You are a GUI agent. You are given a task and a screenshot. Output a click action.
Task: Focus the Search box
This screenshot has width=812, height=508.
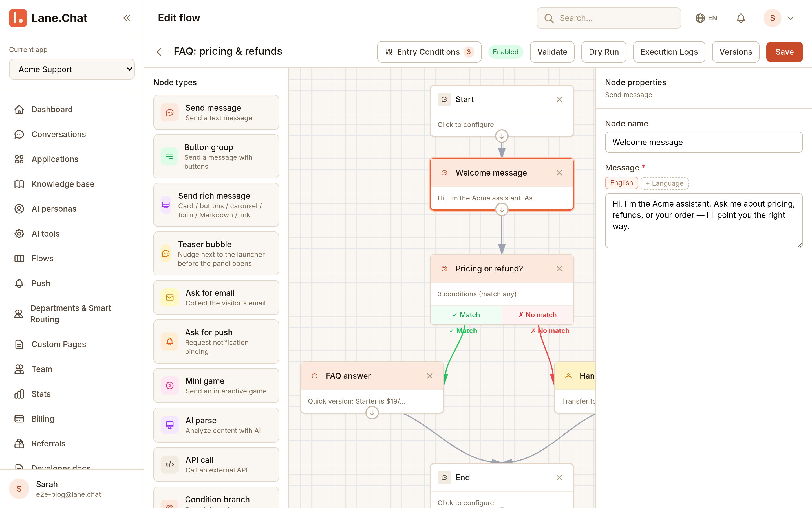coord(609,18)
